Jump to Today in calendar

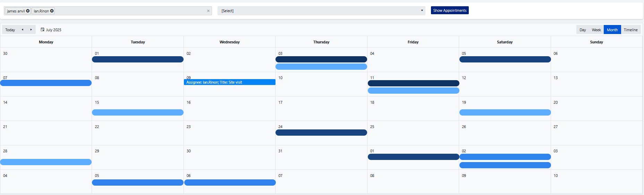10,30
